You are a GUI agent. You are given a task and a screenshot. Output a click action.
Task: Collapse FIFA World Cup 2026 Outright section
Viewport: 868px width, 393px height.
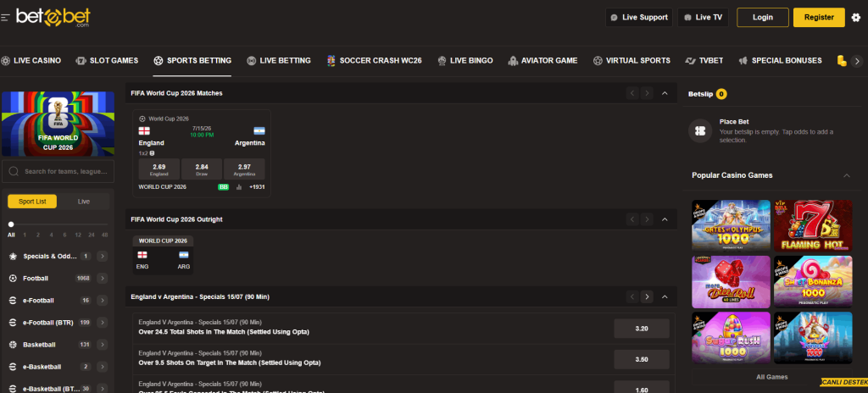point(665,219)
